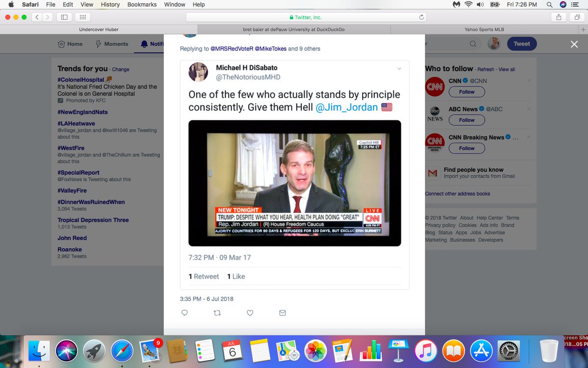
Task: Open the Mail app with badge
Action: [149, 351]
